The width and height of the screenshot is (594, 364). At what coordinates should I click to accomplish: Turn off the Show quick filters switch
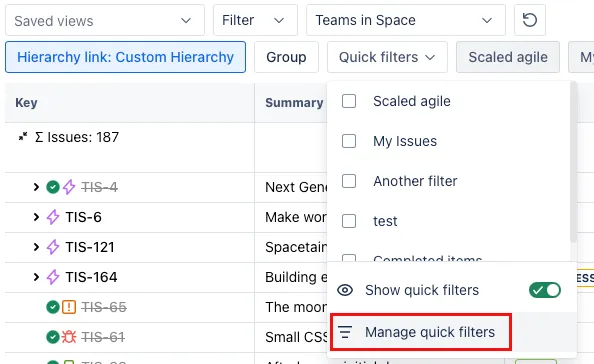coord(545,290)
